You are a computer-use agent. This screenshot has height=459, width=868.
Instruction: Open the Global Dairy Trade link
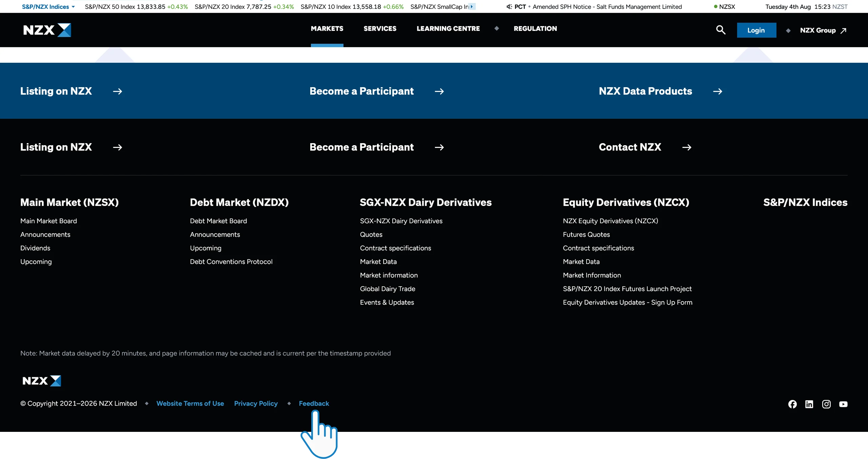pos(388,289)
